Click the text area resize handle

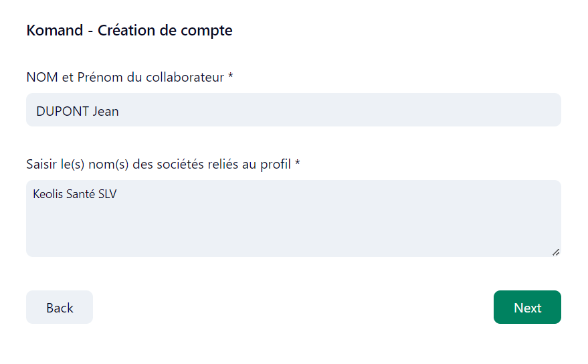(x=555, y=252)
